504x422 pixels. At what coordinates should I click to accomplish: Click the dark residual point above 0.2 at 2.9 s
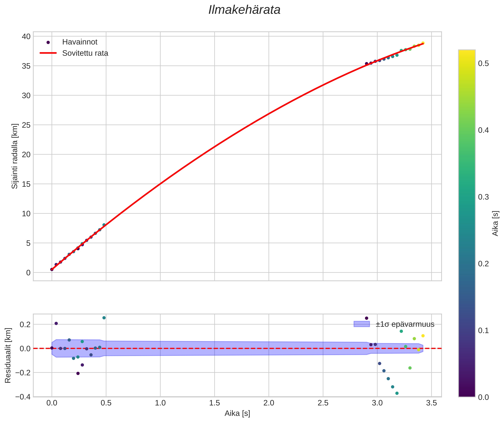(x=366, y=318)
